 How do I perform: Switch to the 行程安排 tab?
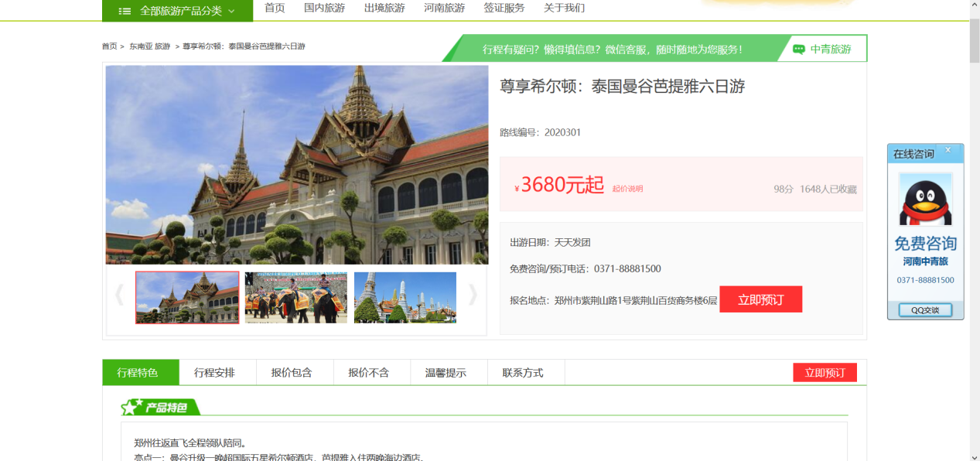point(214,373)
